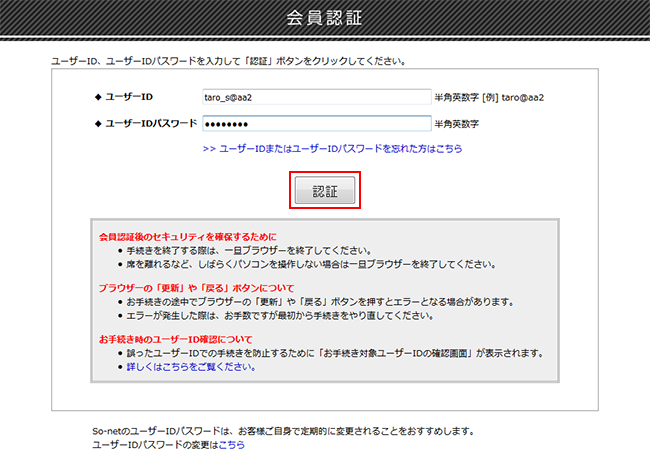This screenshot has width=650, height=463.
Task: Click the 会員認証 page header title
Action: point(324,18)
